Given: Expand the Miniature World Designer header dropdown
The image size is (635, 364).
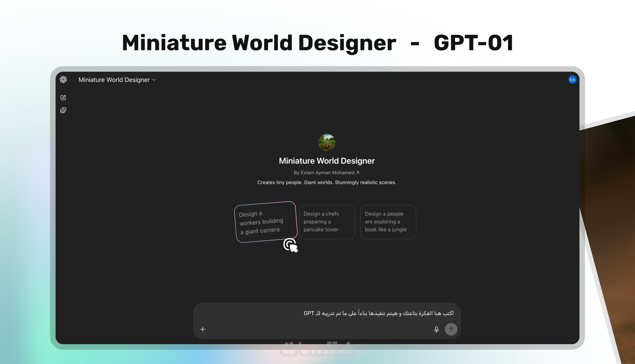Looking at the screenshot, I should [114, 80].
